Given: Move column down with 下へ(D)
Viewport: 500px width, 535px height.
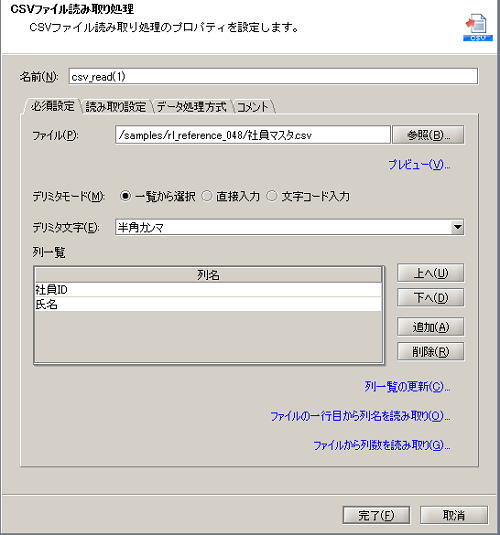Looking at the screenshot, I should (x=430, y=298).
